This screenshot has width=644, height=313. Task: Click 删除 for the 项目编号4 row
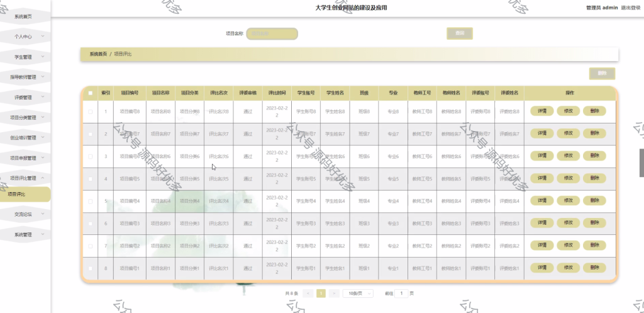594,201
